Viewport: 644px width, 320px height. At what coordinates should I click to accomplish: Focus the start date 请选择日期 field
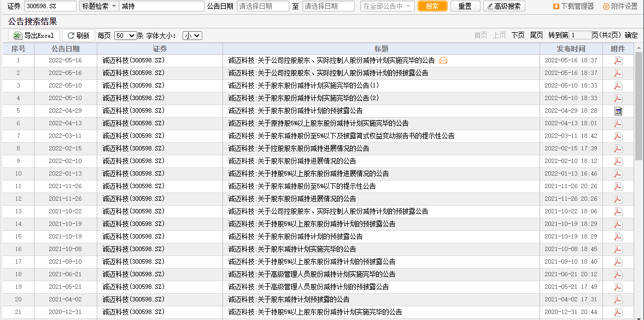(x=263, y=6)
